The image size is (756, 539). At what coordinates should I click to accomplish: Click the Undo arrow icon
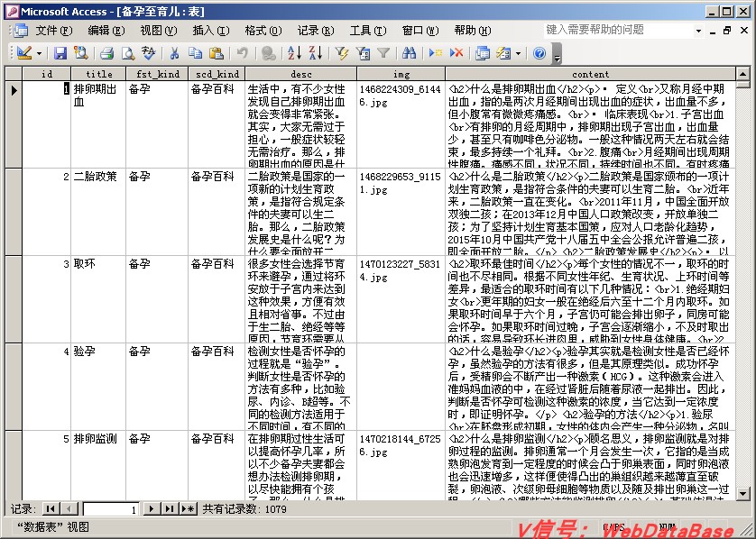(243, 53)
